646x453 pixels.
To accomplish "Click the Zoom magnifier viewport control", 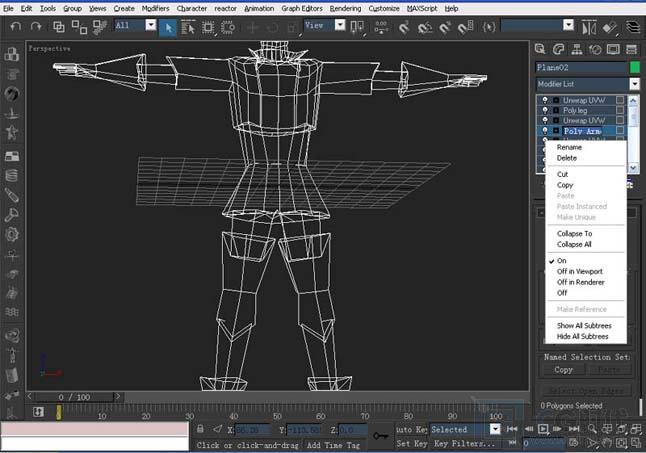I will pyautogui.click(x=592, y=429).
